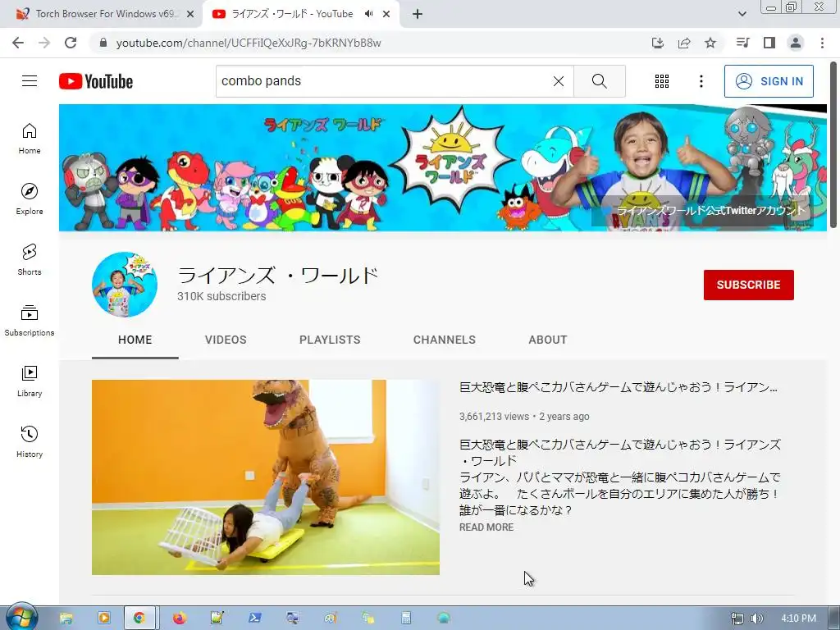Click the channel avatar picture

(x=125, y=285)
